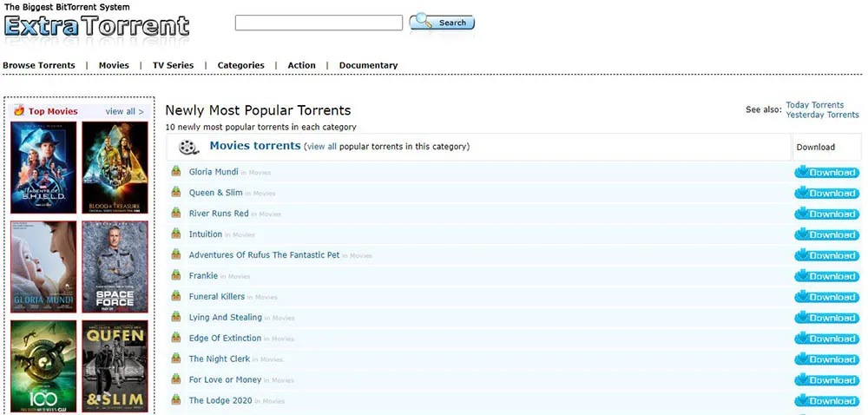Open the Queen & Slim poster
Screen dimensions: 868x415
click(115, 366)
